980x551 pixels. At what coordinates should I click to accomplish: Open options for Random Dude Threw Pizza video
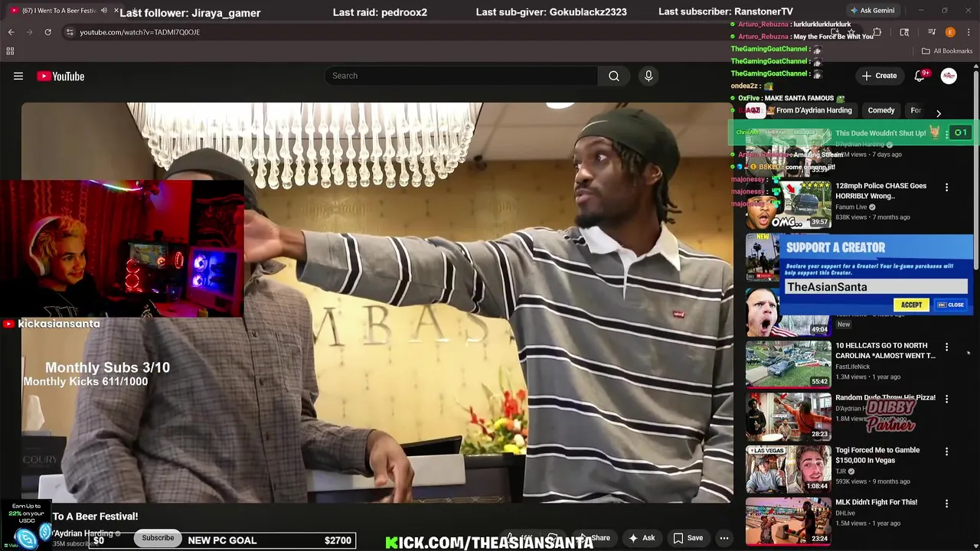click(x=946, y=399)
